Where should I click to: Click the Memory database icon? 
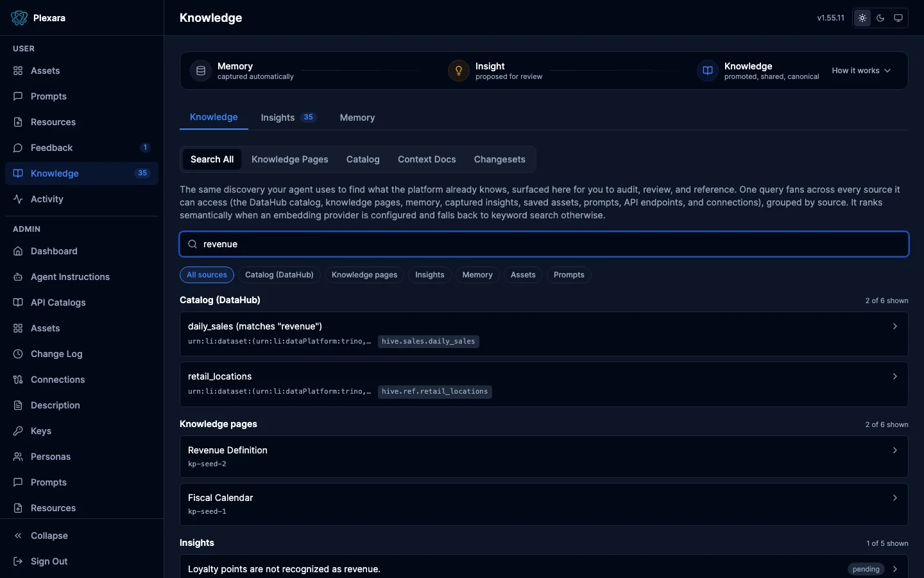click(x=201, y=71)
